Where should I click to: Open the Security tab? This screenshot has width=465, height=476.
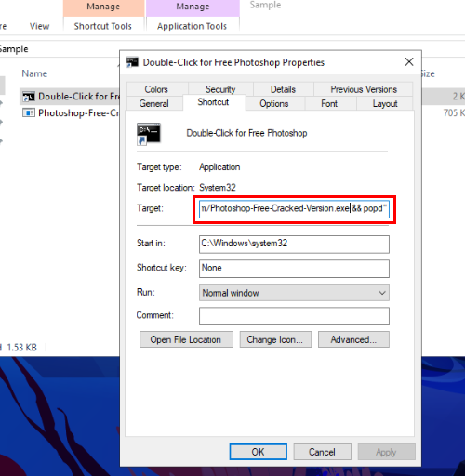point(220,89)
